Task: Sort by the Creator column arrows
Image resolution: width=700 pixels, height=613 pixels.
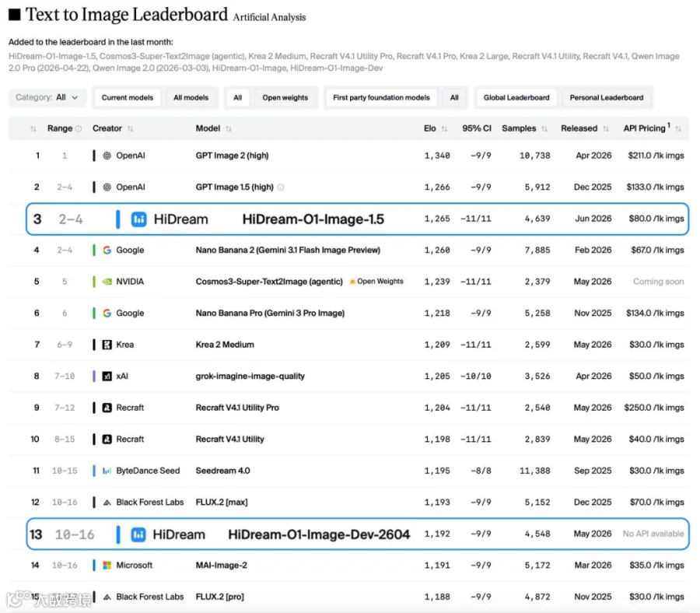Action: (x=131, y=128)
